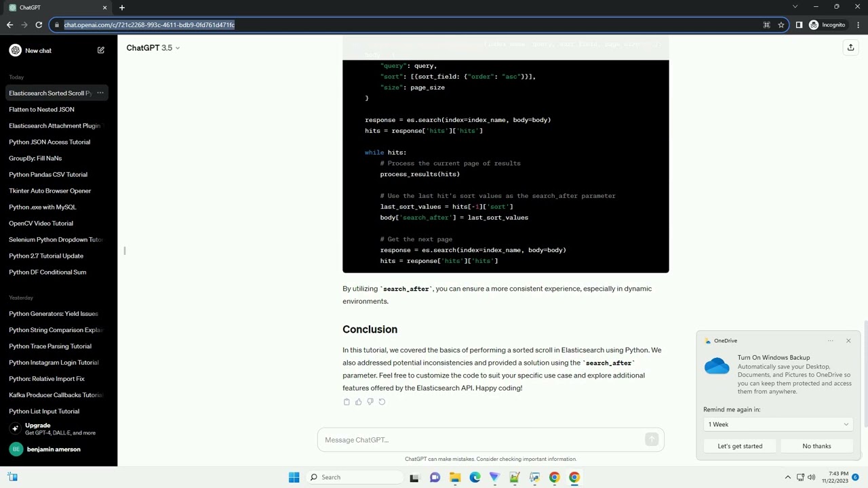Open the Python .exe with MySQL chat

[x=57, y=207]
